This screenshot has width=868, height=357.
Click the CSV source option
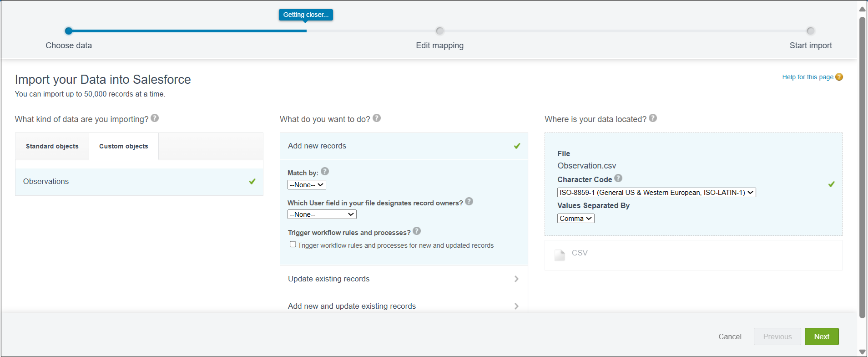click(x=693, y=255)
